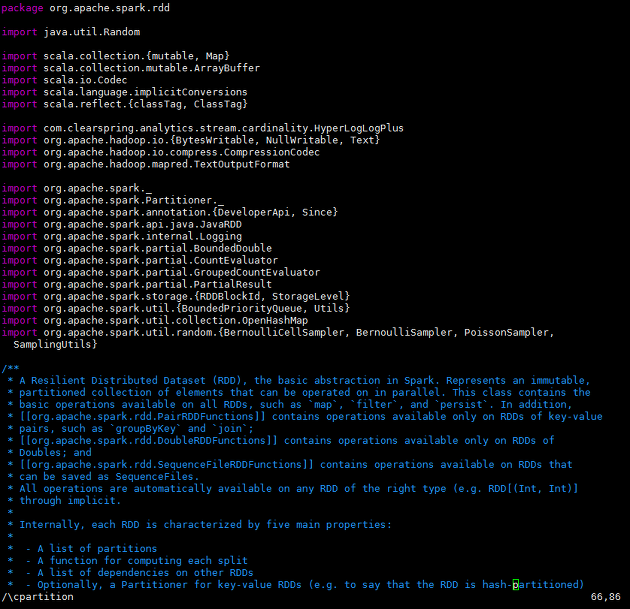Click the CompressionCodec import line
The height and width of the screenshot is (609, 630).
click(161, 153)
